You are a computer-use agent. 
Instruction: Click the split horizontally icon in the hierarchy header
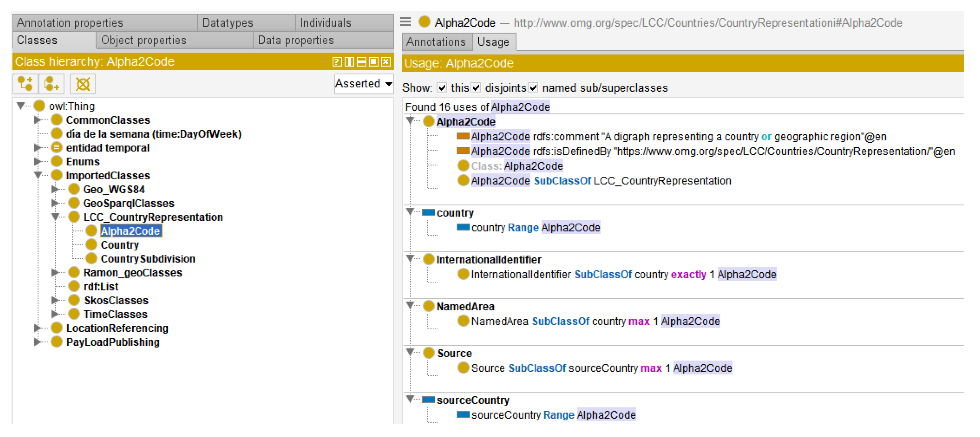click(361, 62)
